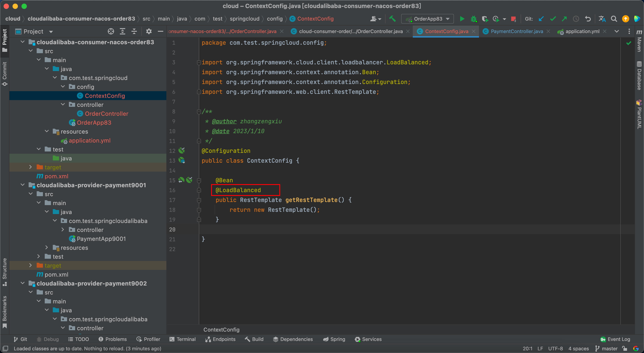Open Project panel settings gear
This screenshot has height=353, width=644.
coord(149,31)
